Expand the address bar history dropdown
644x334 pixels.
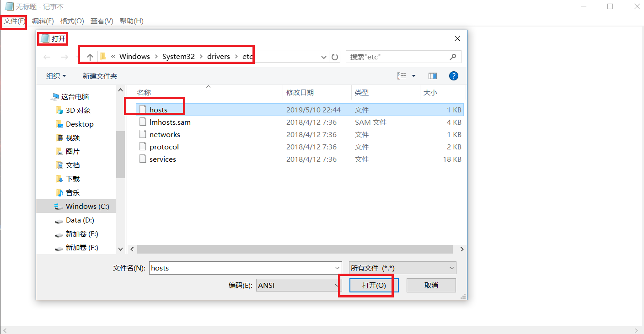[x=324, y=57]
